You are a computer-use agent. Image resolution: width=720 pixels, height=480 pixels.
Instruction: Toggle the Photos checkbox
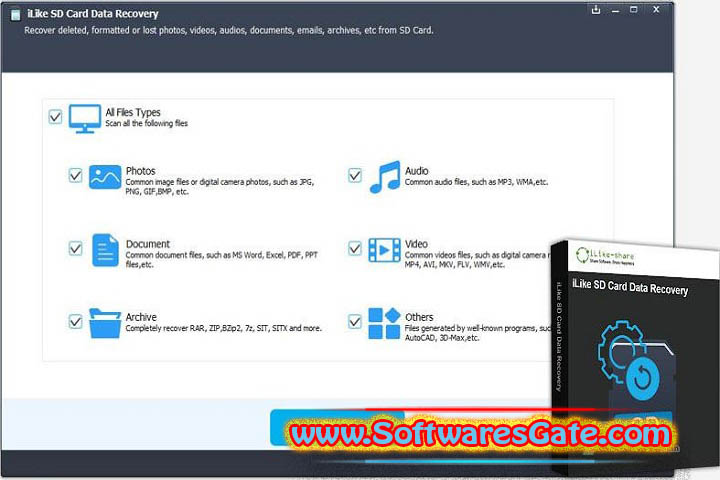(x=75, y=175)
